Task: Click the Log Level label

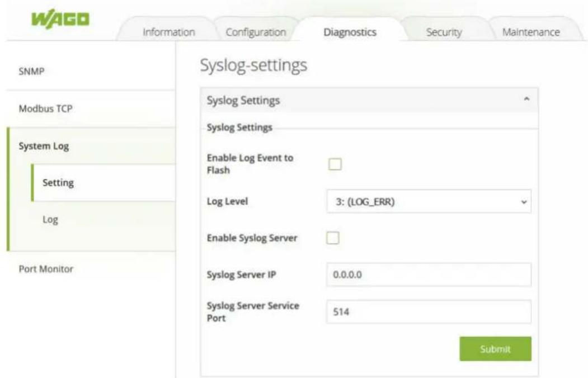Action: (227, 201)
